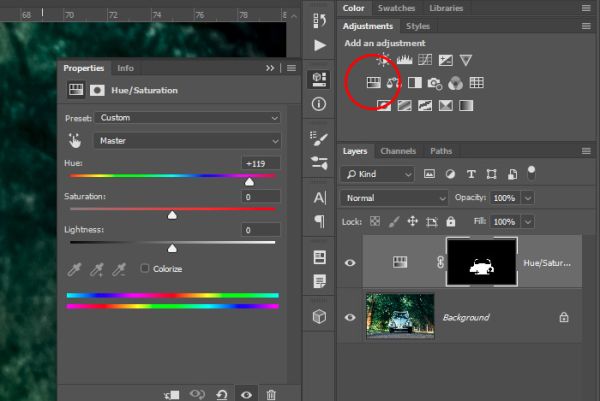Add a Color Lookup adjustment
The height and width of the screenshot is (401, 600).
coord(476,83)
